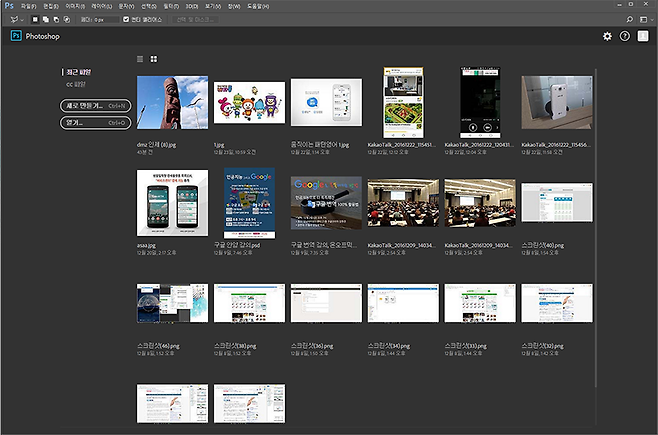The width and height of the screenshot is (658, 435).
Task: Open the 필터(T) menu
Action: point(171,5)
